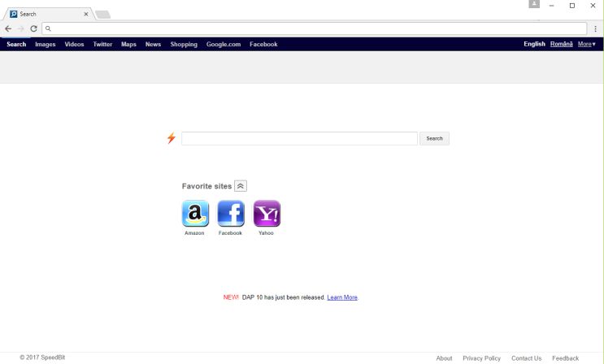Open the About footer link
Viewport: 604px width, 364px height.
point(444,358)
